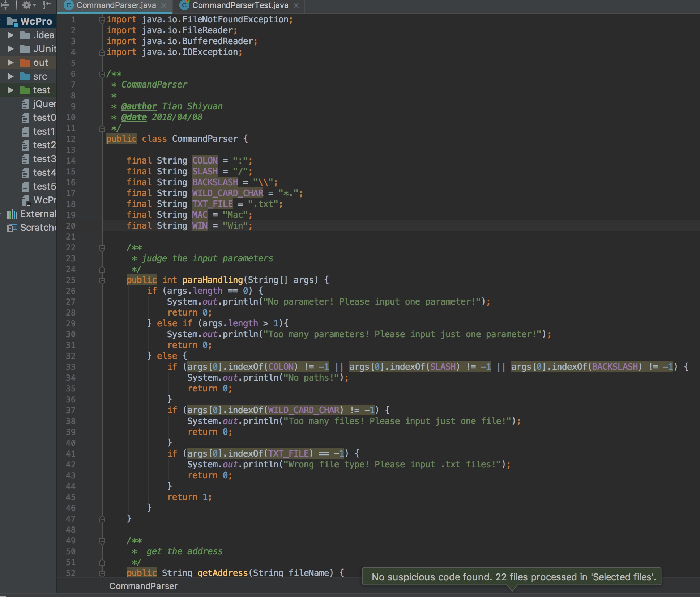This screenshot has width=700, height=597.
Task: Select the JUnit folder icon
Action: pyautogui.click(x=25, y=49)
